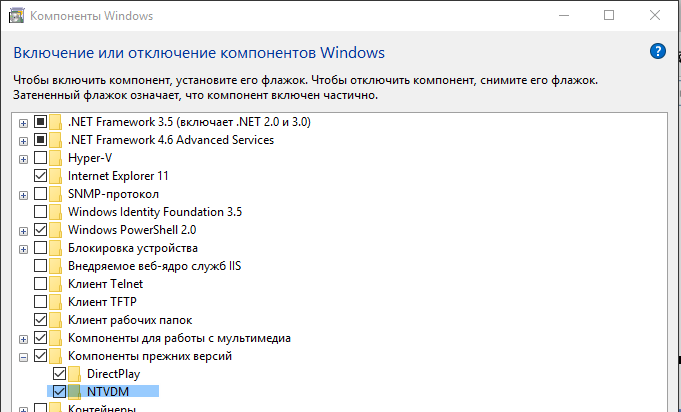The height and width of the screenshot is (412, 681).
Task: Maximize the Компоненты Windows window
Action: pyautogui.click(x=610, y=17)
